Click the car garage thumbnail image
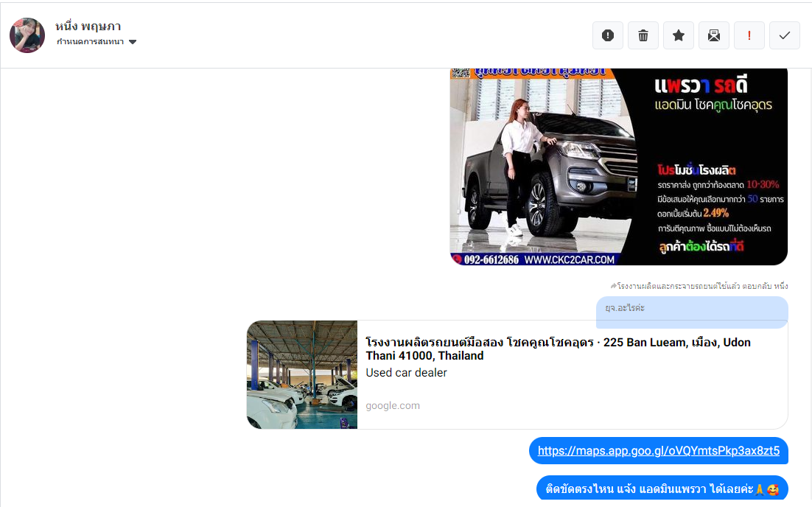 tap(302, 374)
